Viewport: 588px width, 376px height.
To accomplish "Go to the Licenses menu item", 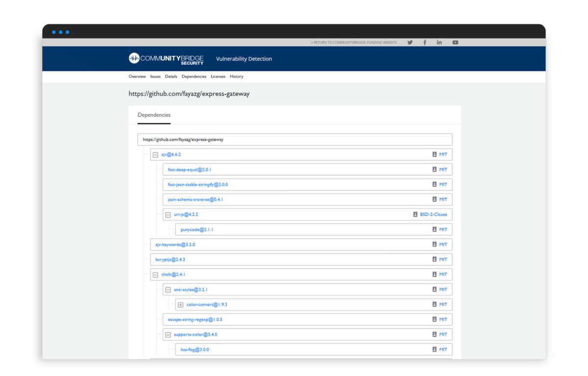I will pyautogui.click(x=218, y=76).
